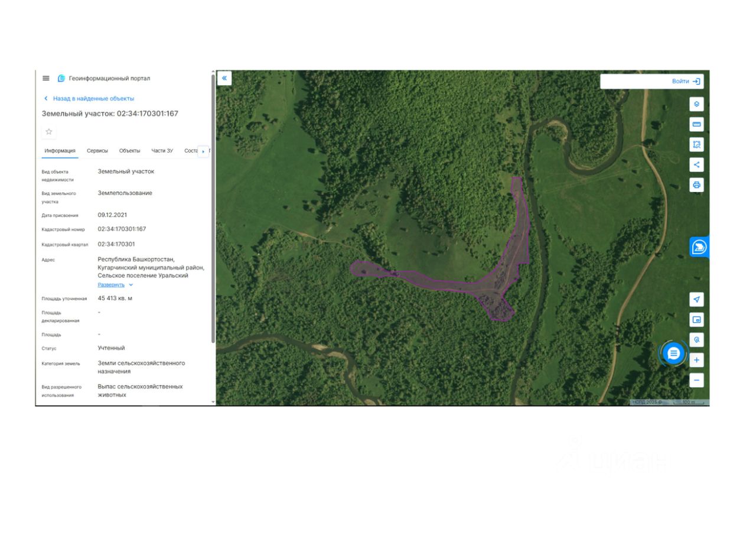This screenshot has width=756, height=535.
Task: Click the Дата присвоения label
Action: click(x=60, y=216)
